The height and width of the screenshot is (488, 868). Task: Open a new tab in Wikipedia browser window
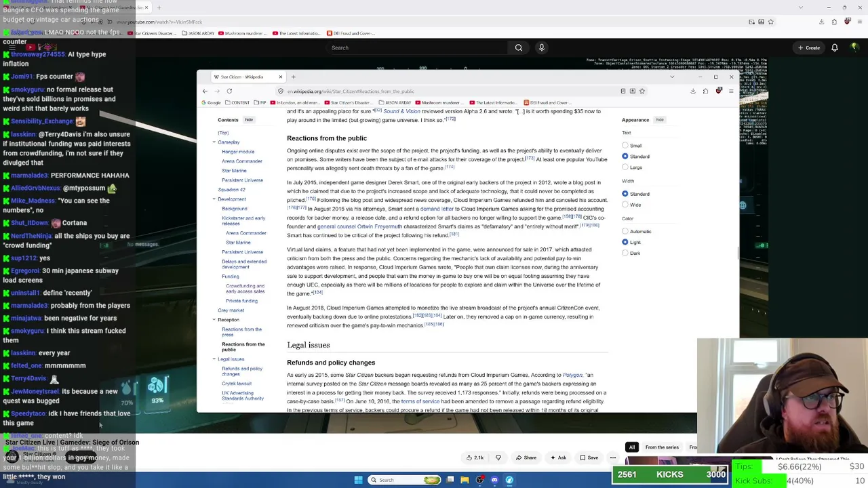293,77
